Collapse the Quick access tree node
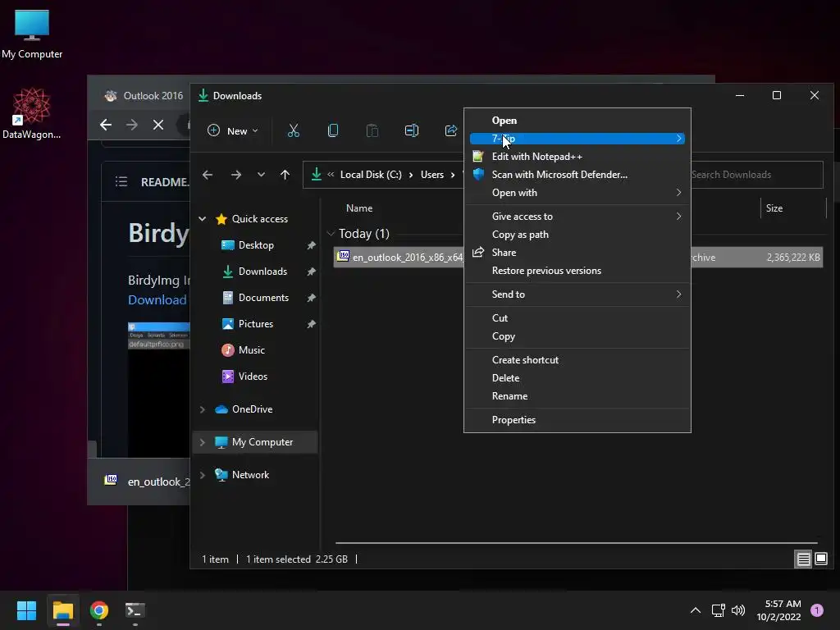This screenshot has height=630, width=840. [x=203, y=218]
